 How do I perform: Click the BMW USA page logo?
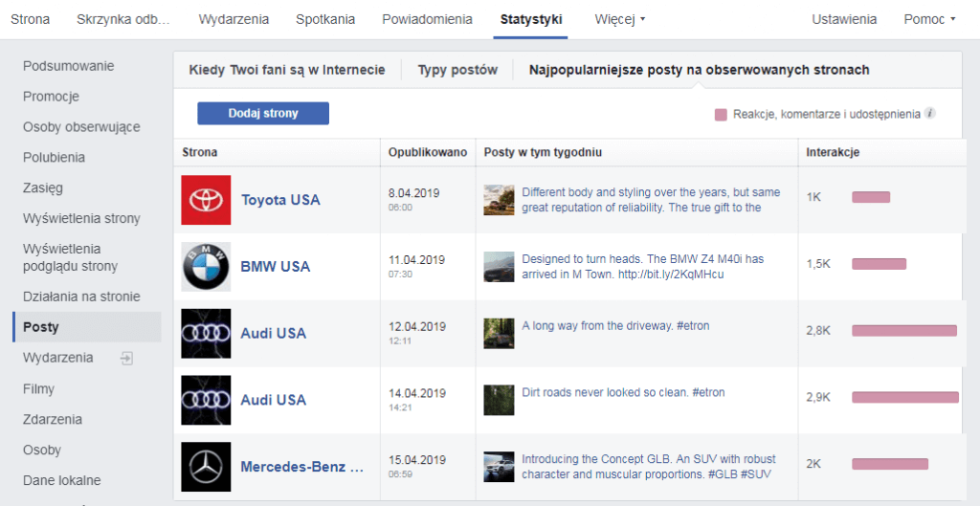[206, 267]
